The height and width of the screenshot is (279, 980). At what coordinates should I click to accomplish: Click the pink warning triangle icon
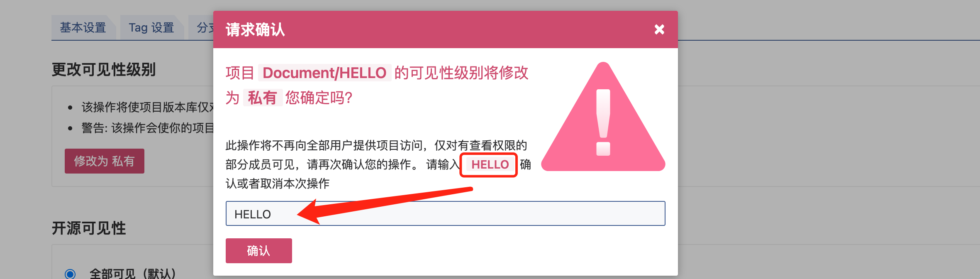pos(603,117)
